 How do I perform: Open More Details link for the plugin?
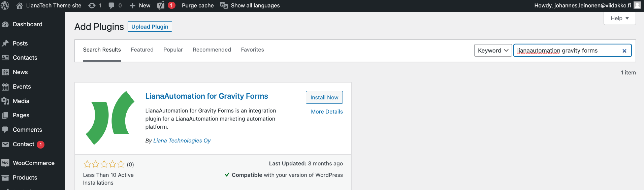tap(327, 112)
